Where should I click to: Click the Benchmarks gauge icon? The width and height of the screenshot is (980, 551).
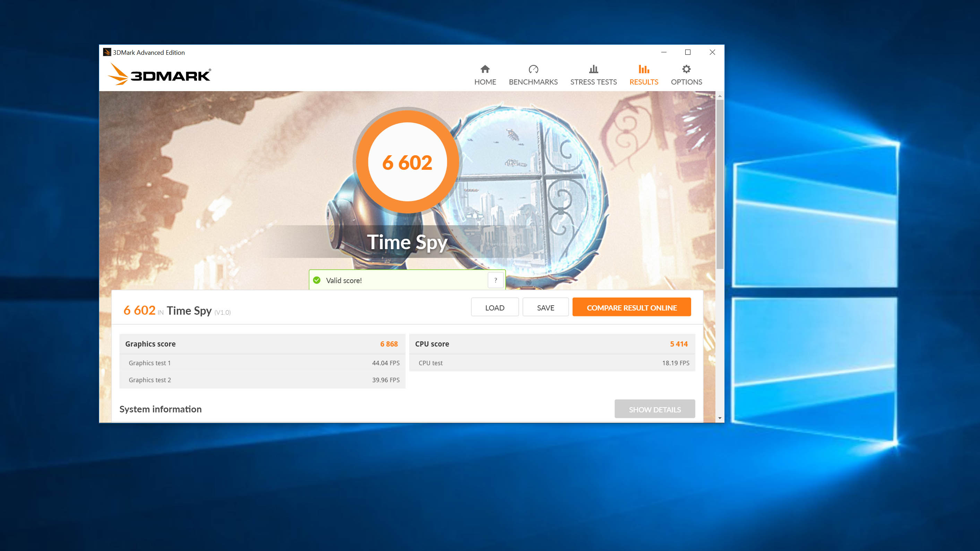533,69
